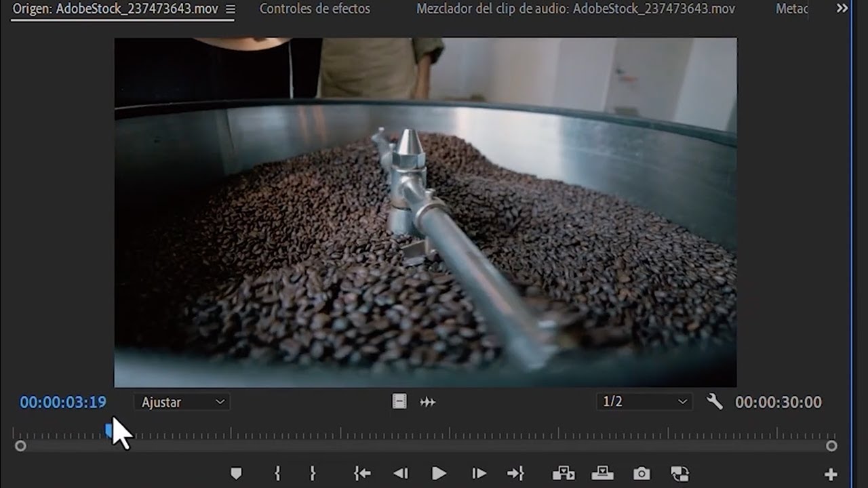868x488 pixels.
Task: Click the Overwrite edit icon
Action: (x=602, y=474)
